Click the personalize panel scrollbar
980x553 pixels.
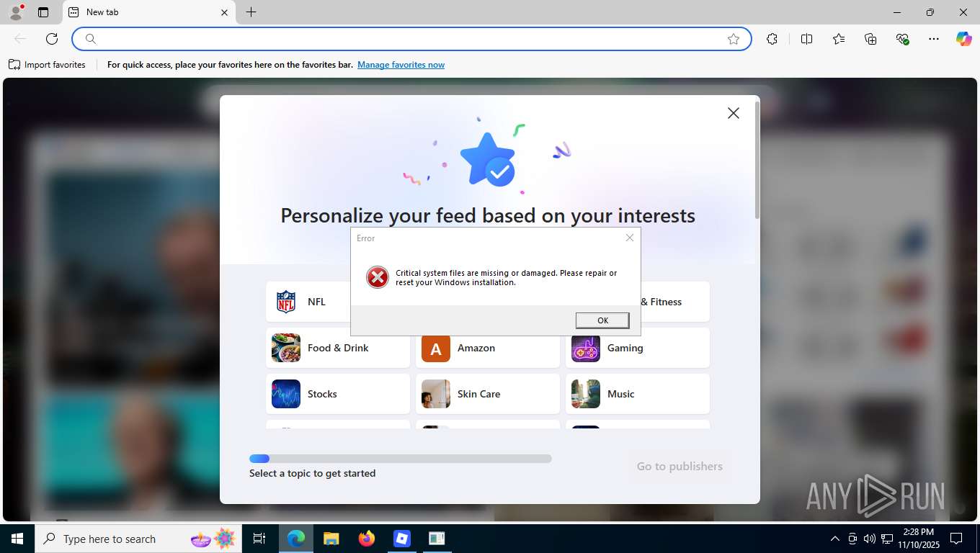tap(757, 160)
